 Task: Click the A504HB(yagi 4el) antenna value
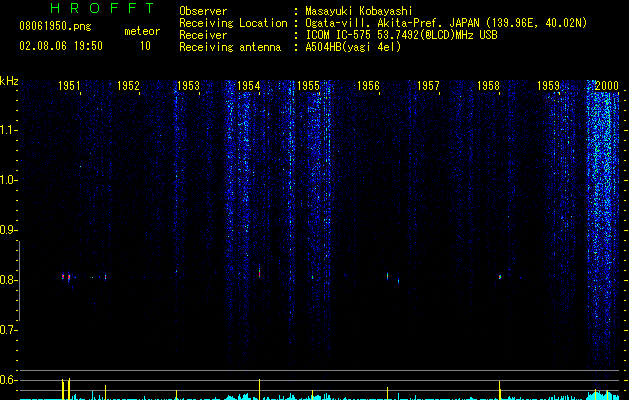point(353,47)
